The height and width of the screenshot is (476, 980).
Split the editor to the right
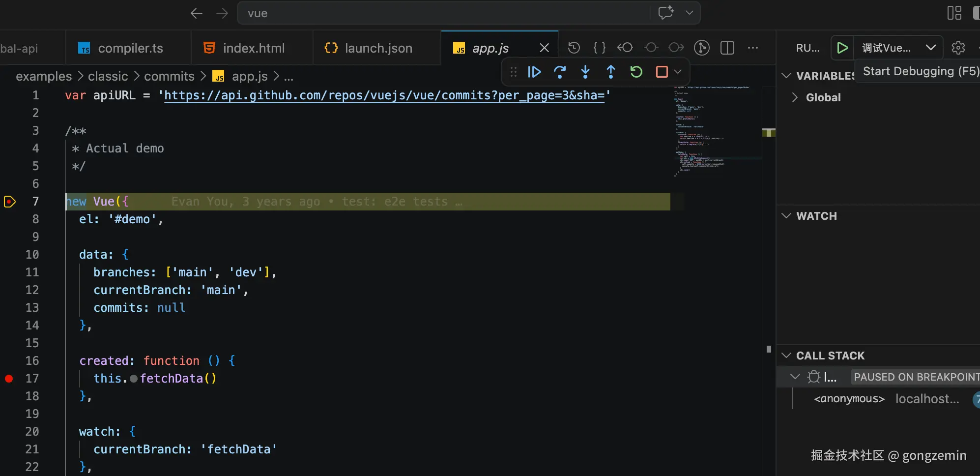click(727, 48)
